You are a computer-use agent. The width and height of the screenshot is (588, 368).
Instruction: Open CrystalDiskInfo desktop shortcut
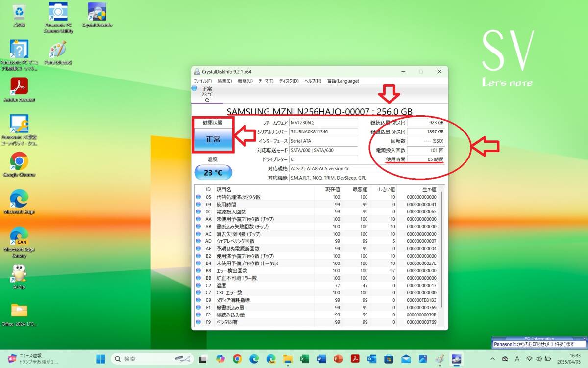(97, 12)
